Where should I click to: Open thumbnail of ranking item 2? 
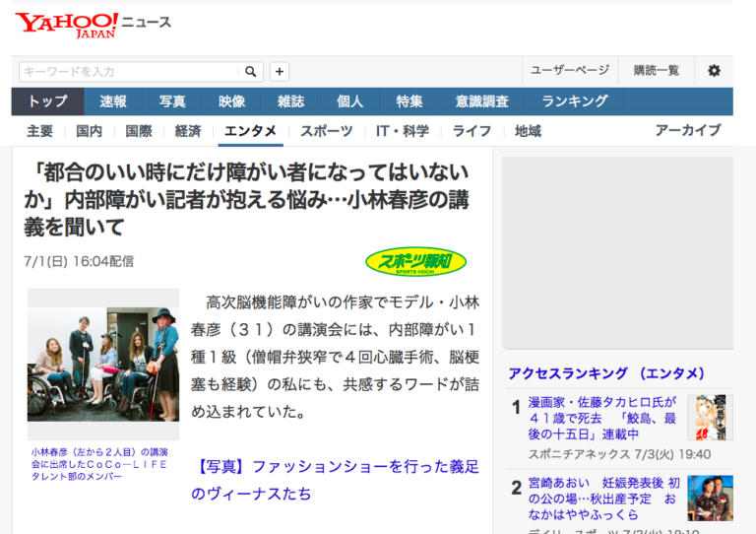(710, 498)
